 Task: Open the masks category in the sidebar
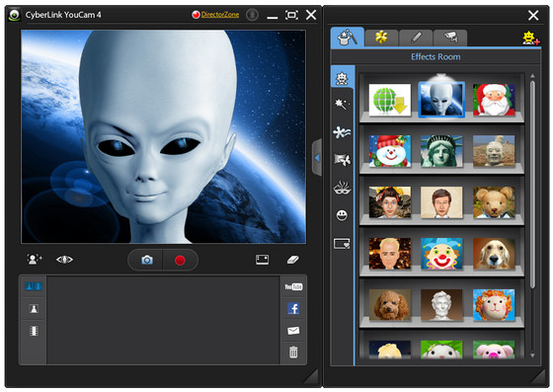[x=342, y=188]
